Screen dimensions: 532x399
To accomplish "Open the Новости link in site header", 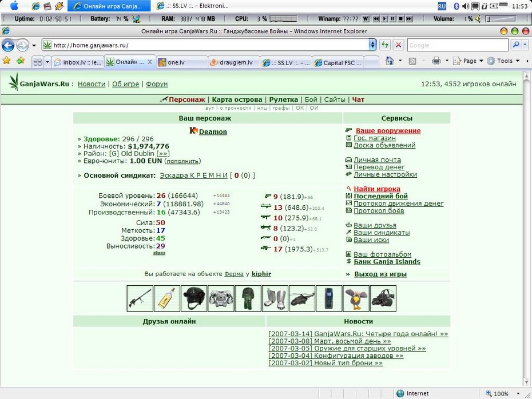I will tap(92, 84).
